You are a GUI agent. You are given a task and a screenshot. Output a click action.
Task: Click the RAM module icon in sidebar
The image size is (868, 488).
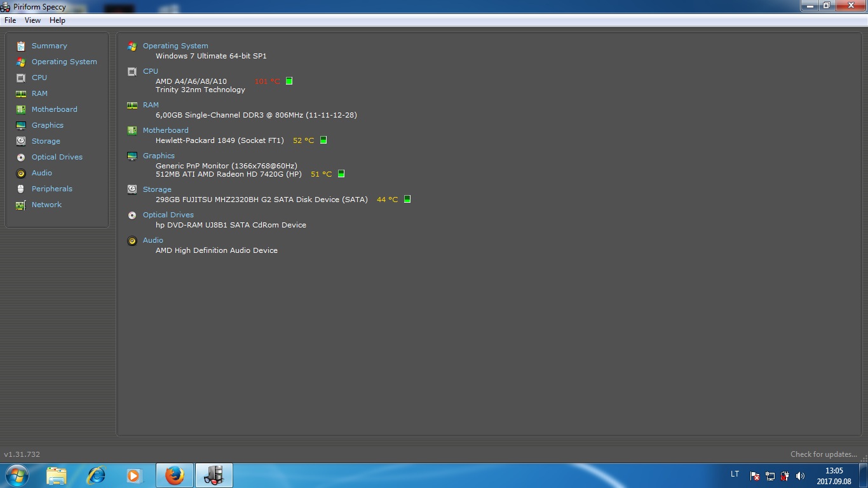[x=21, y=93]
